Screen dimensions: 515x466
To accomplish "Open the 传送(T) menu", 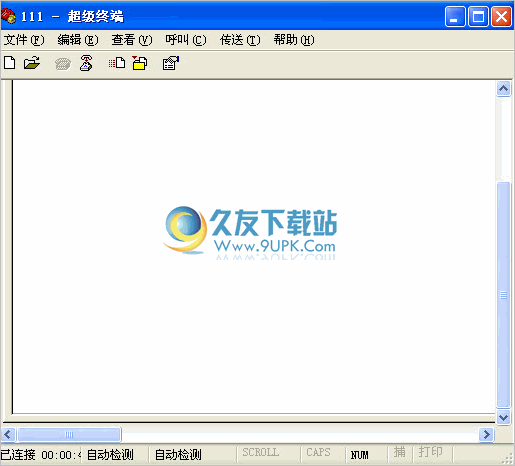I will tap(240, 40).
